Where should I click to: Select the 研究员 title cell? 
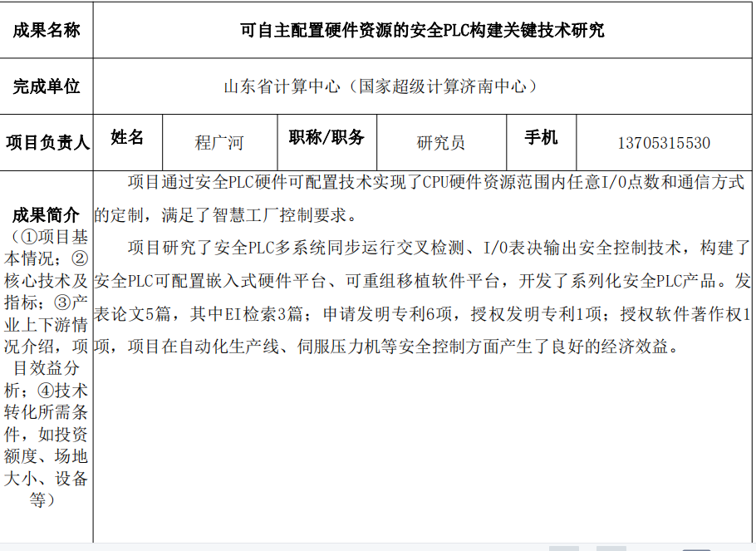click(440, 143)
